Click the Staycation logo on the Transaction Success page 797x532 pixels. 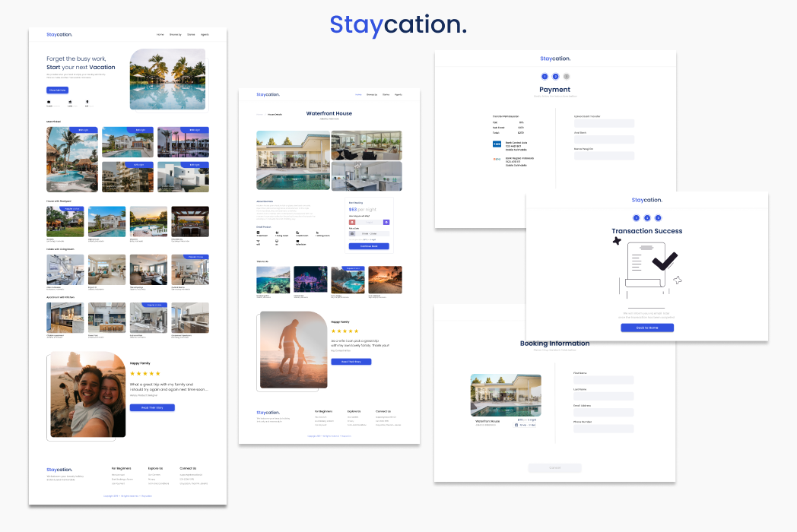647,200
